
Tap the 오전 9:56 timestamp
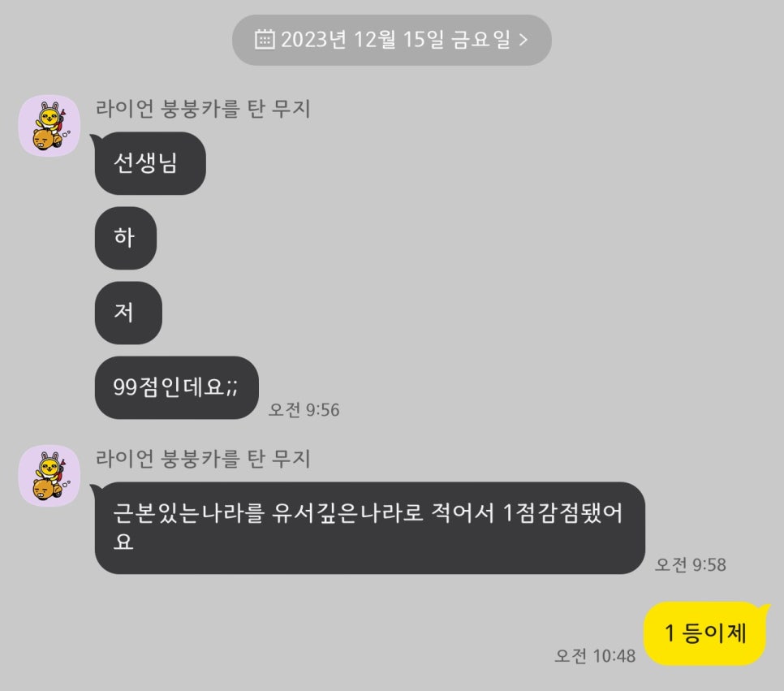point(304,410)
